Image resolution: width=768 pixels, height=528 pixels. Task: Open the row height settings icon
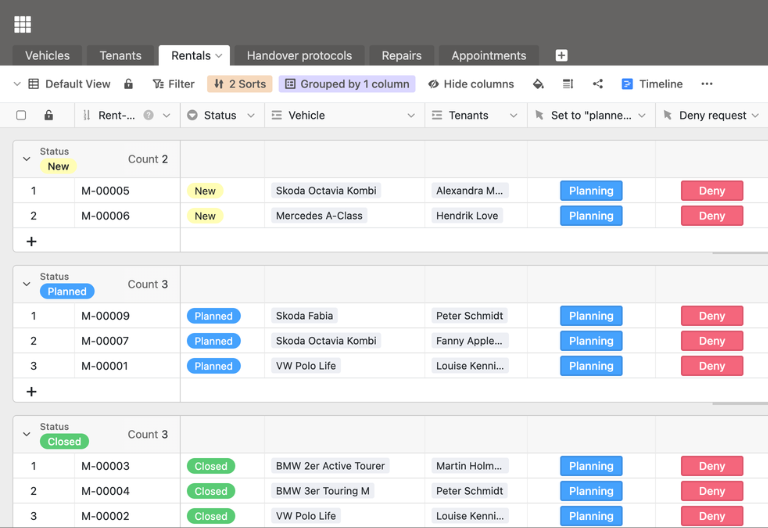pyautogui.click(x=568, y=84)
